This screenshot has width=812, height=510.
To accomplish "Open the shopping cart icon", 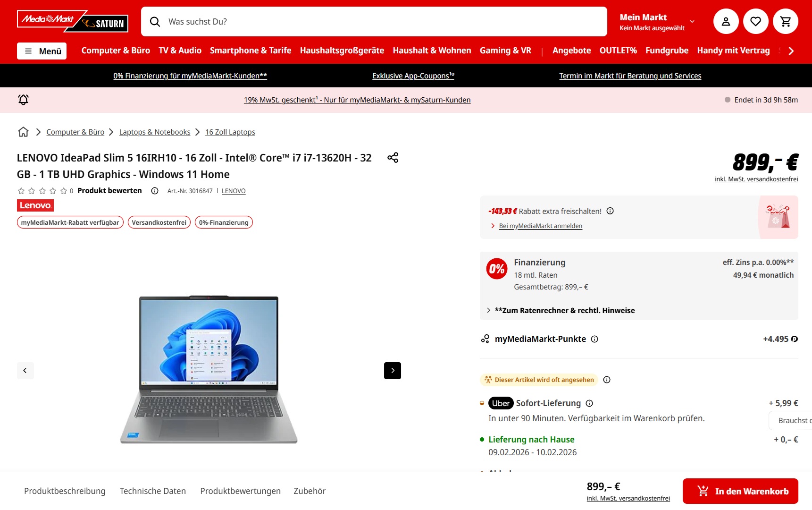I will click(785, 21).
